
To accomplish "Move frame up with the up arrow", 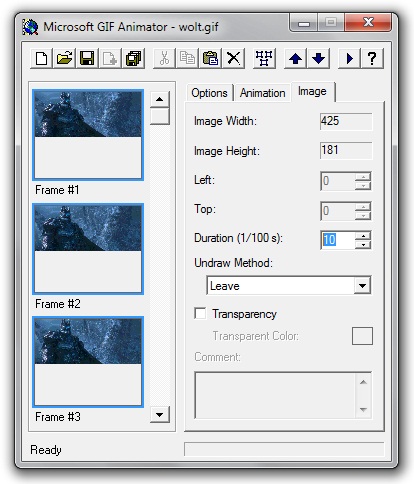I will (295, 59).
